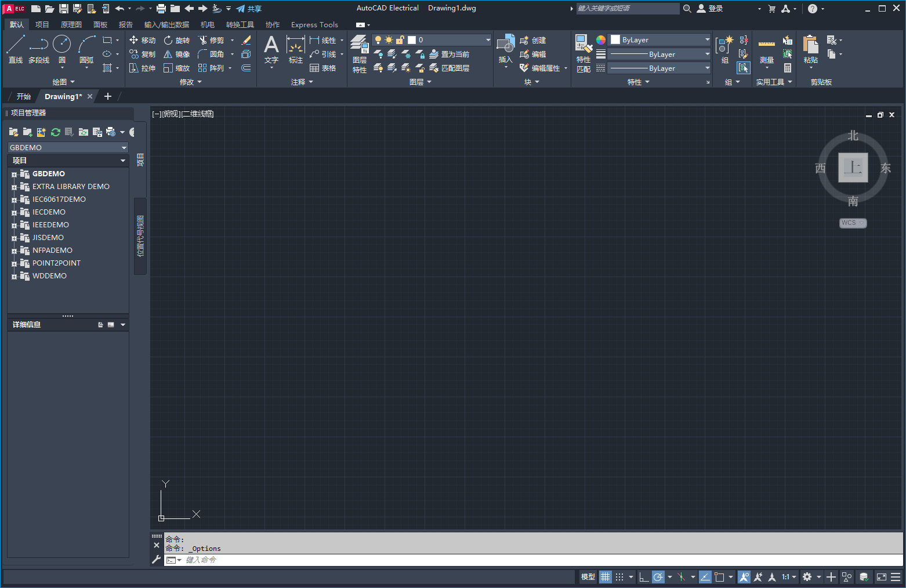Switch to the 原理图 ribbon tab

(71, 24)
